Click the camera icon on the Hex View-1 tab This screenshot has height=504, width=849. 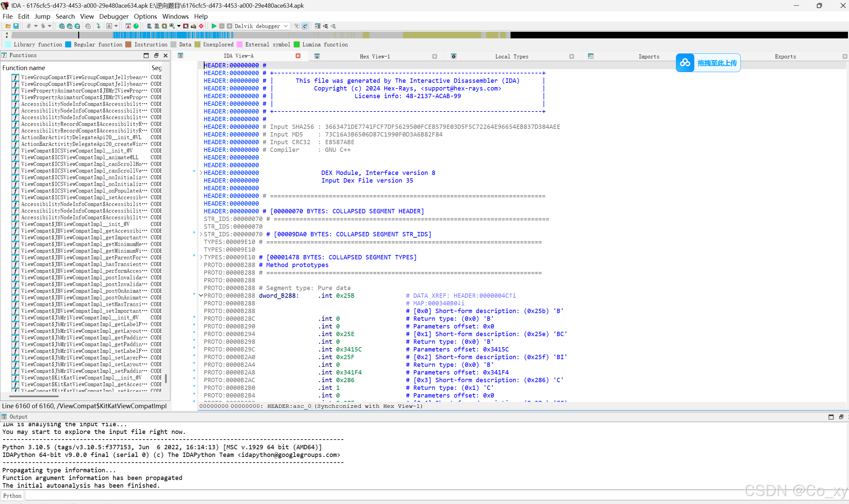click(x=317, y=56)
